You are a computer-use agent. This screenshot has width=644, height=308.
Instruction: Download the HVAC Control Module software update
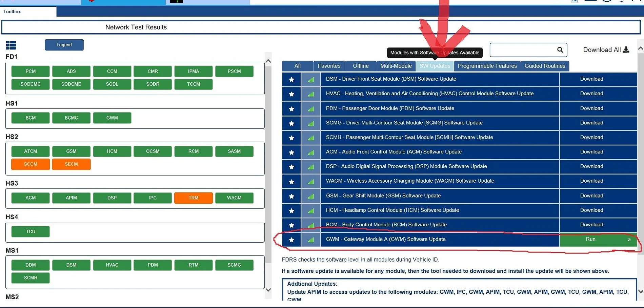point(591,94)
